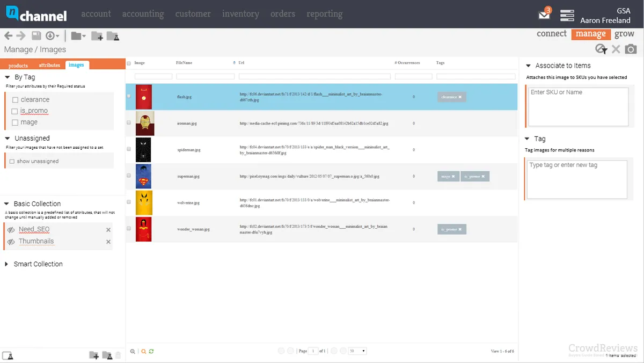644x363 pixels.
Task: Click the camera icon
Action: [631, 49]
